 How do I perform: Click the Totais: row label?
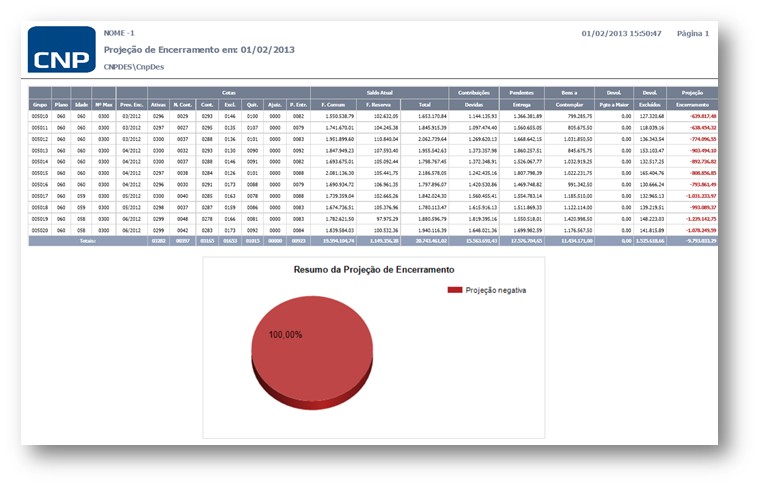(88, 241)
